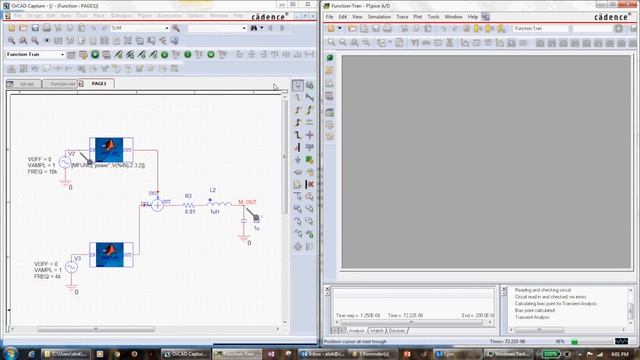The height and width of the screenshot is (360, 640).
Task: Select the Place junction tool in palette
Action: (310, 135)
